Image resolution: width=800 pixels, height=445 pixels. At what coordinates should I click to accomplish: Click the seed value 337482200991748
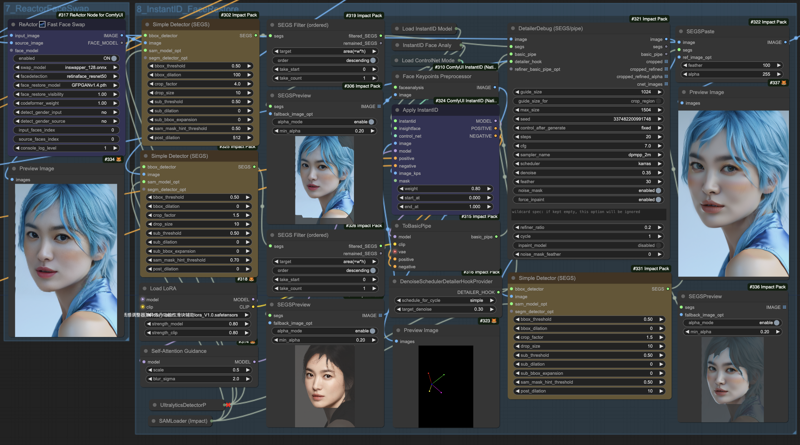coord(632,119)
